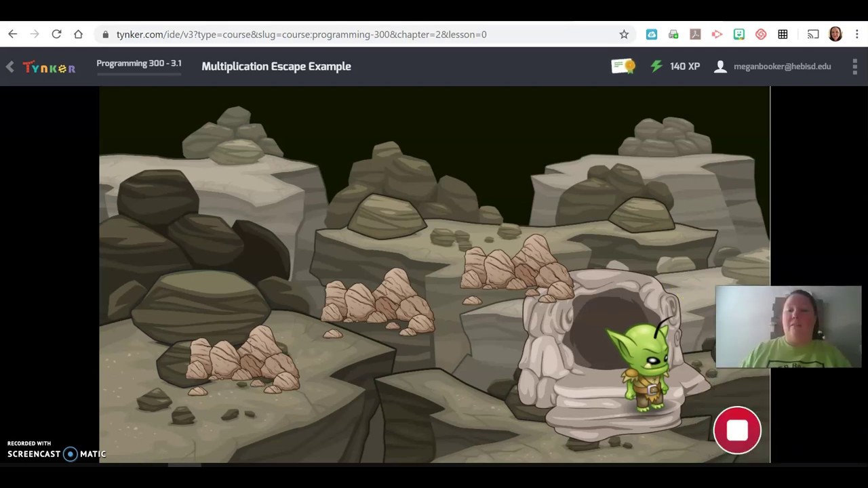Reload the page in the browser
Screen dimensions: 868x488
click(56, 34)
